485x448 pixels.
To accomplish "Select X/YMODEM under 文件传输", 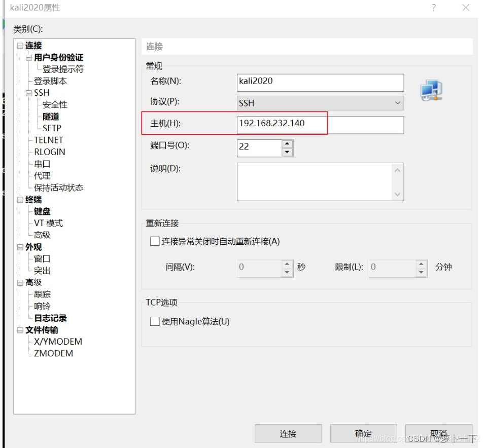I will click(x=58, y=342).
